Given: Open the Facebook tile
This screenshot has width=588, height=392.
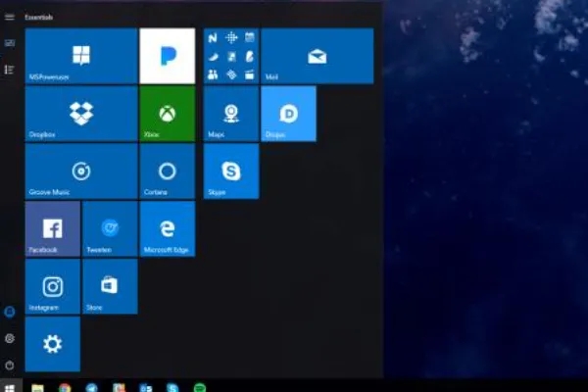Looking at the screenshot, I should (53, 228).
